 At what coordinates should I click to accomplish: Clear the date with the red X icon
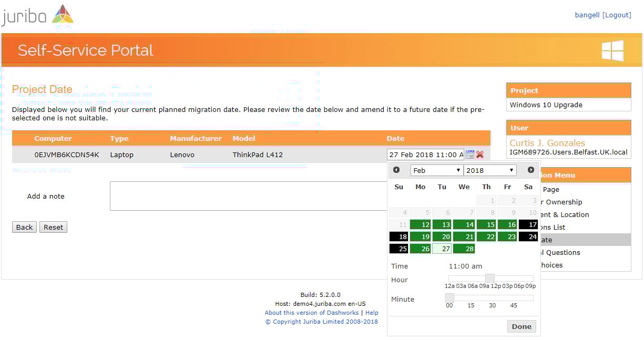[x=480, y=154]
